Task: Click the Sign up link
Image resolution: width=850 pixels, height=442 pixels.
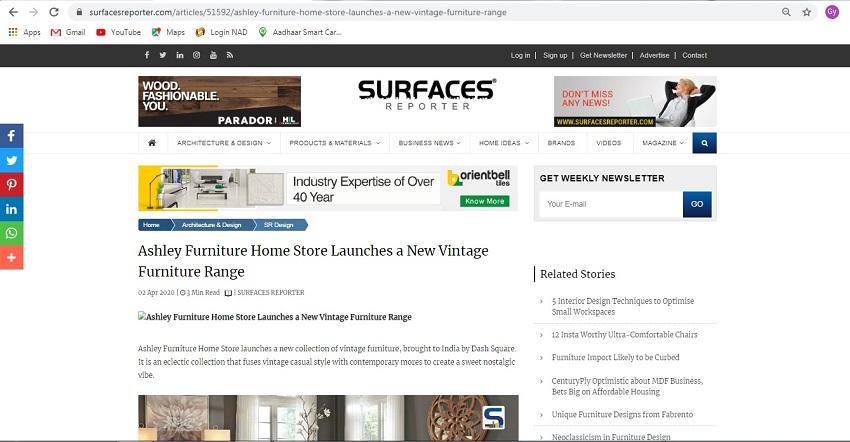Action: coord(555,55)
